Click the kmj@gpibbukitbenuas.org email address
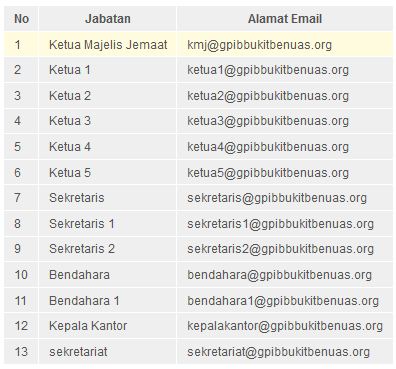The width and height of the screenshot is (396, 369). point(259,45)
